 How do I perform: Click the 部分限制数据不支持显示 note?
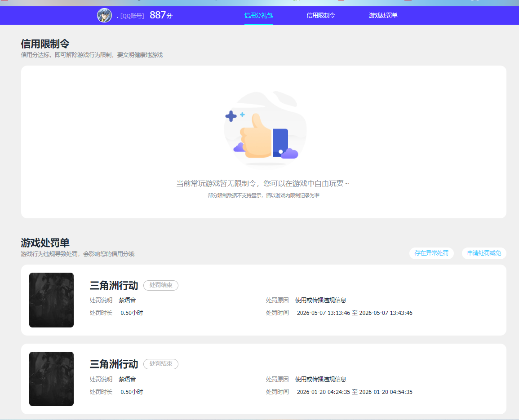(263, 195)
